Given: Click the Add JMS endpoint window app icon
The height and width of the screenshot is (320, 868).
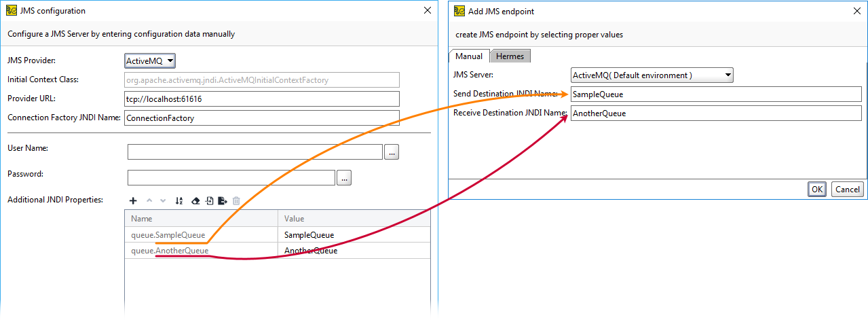Looking at the screenshot, I should click(x=459, y=10).
